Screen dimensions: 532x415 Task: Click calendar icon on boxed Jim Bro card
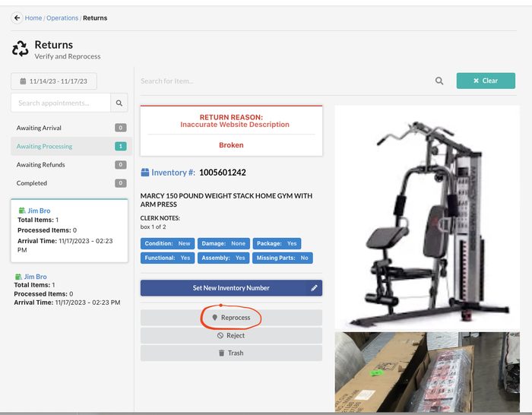[22, 211]
